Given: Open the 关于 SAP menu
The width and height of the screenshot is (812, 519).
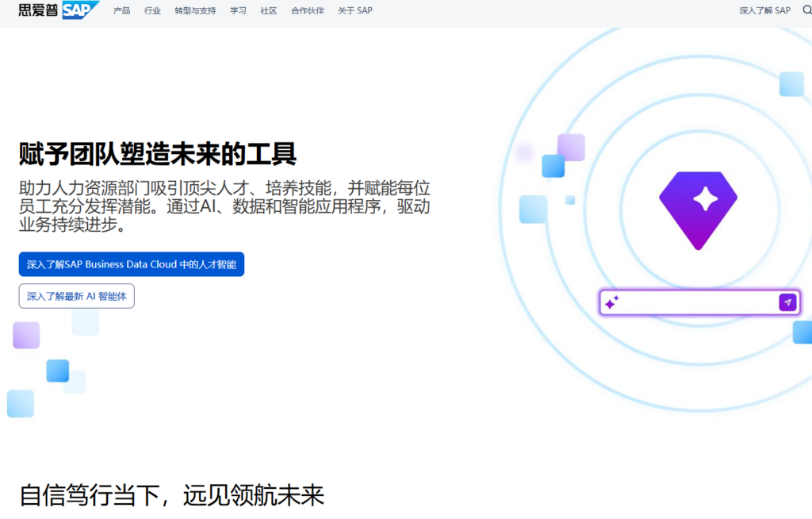Looking at the screenshot, I should [x=355, y=10].
